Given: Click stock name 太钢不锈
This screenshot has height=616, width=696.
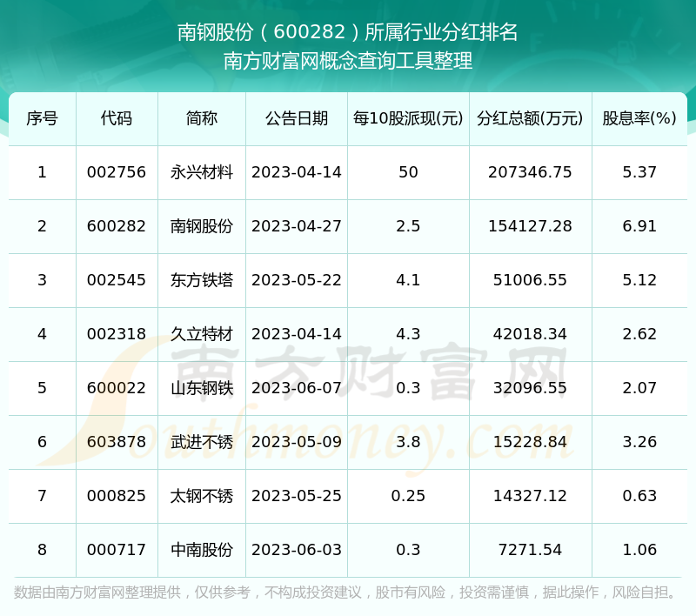Looking at the screenshot, I should (201, 496).
